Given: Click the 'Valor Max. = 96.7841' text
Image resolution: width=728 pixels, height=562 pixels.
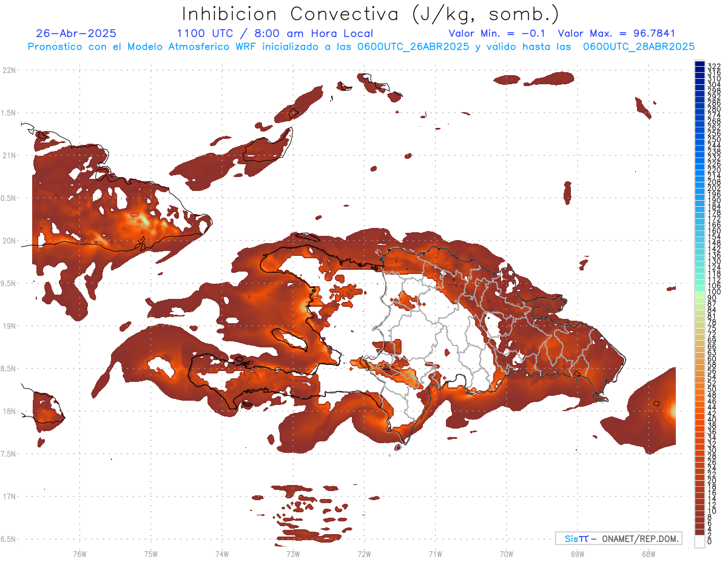Looking at the screenshot, I should [x=616, y=33].
